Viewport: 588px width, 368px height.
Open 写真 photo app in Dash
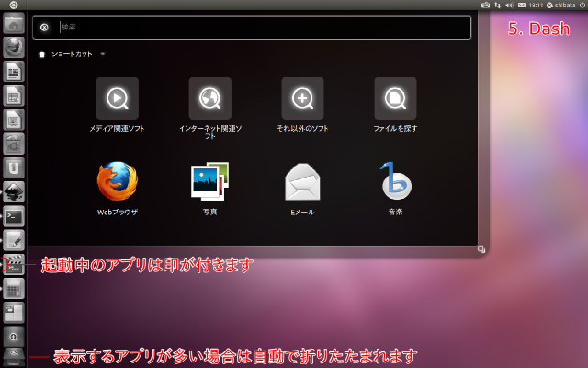tap(210, 189)
